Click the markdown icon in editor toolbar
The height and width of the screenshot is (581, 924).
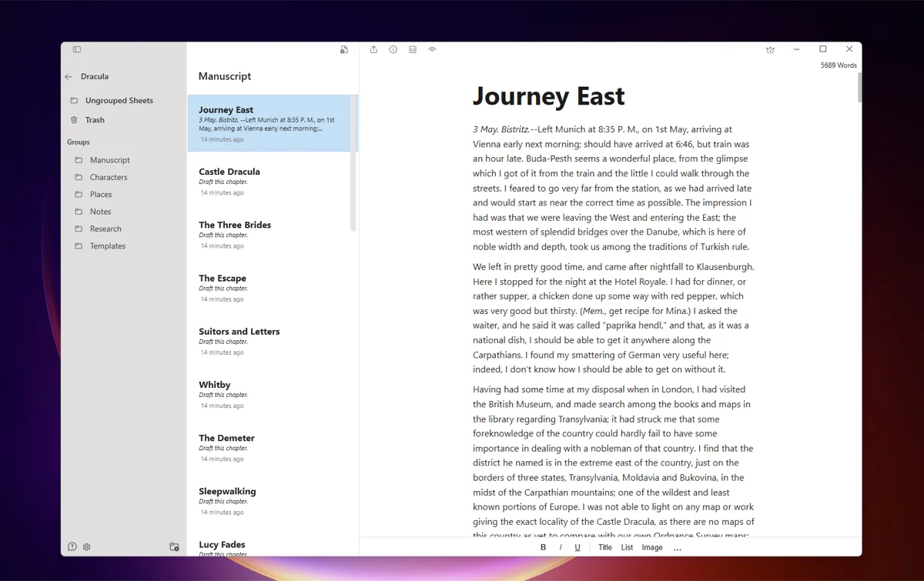(413, 49)
